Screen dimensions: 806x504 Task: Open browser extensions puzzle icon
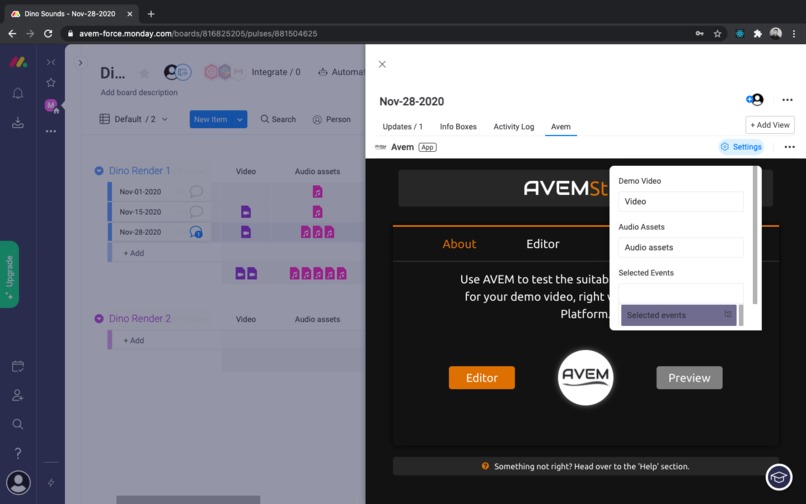(x=757, y=34)
